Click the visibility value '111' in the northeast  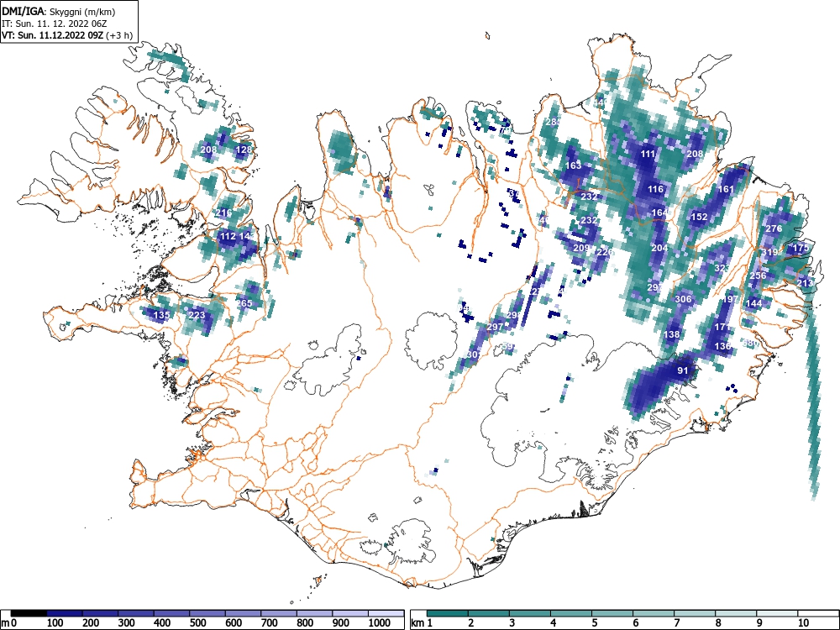(x=648, y=155)
